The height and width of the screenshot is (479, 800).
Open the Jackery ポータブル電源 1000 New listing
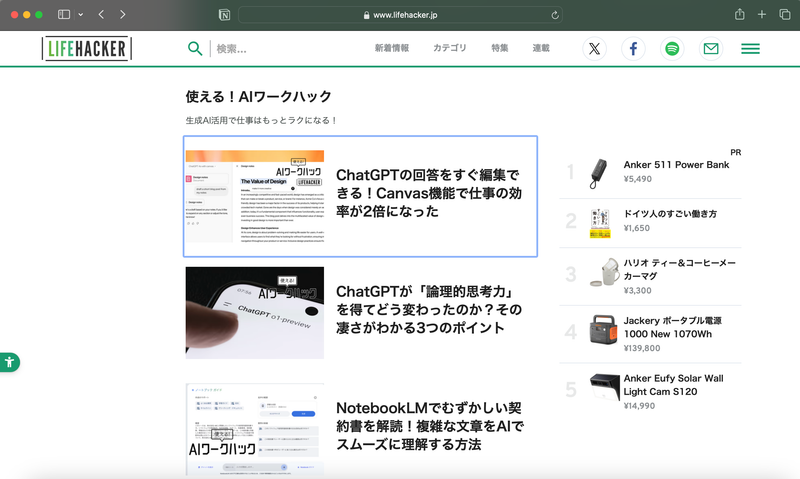click(672, 327)
